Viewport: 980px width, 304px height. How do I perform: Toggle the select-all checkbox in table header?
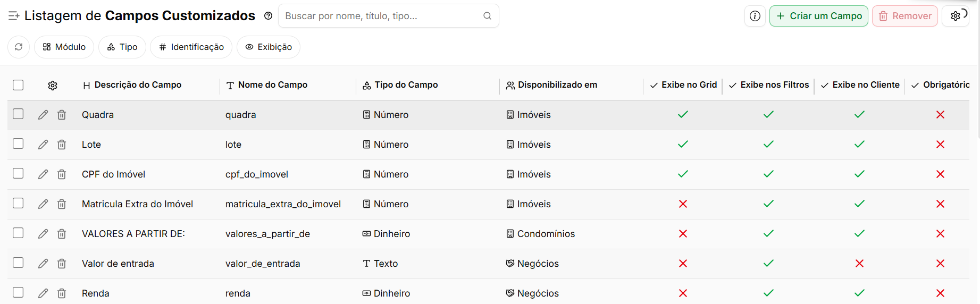pyautogui.click(x=18, y=85)
